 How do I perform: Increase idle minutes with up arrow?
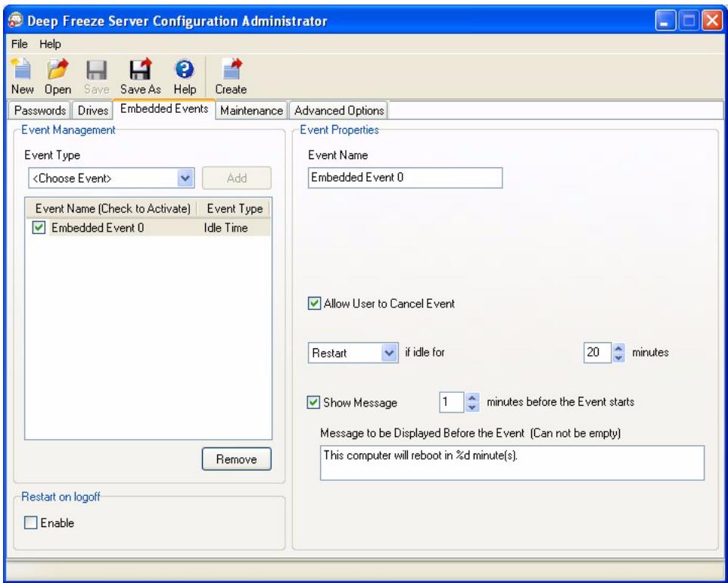click(x=618, y=348)
